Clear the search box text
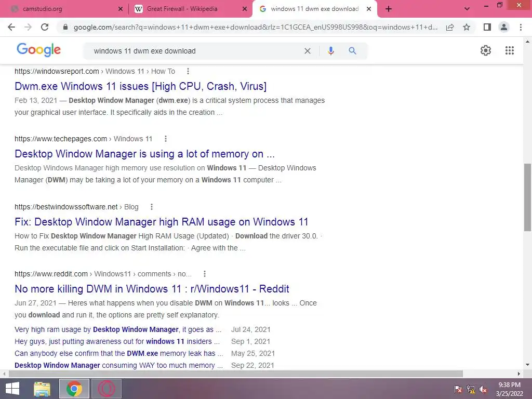This screenshot has width=532, height=399. [x=308, y=51]
